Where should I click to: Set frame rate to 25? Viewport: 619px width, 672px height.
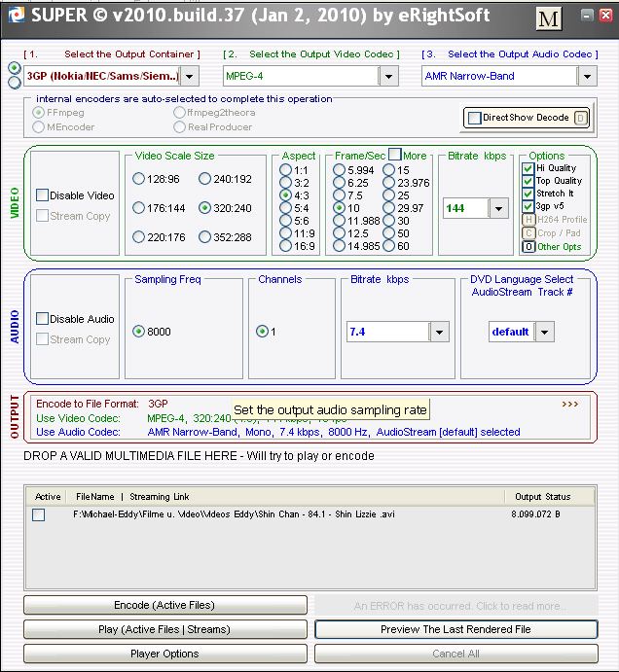388,195
